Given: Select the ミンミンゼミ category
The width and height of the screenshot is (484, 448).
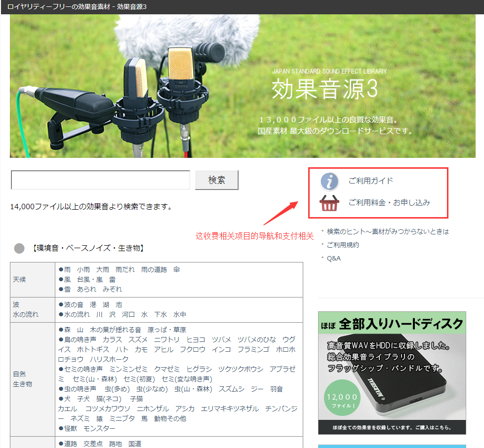Looking at the screenshot, I should pyautogui.click(x=128, y=370).
